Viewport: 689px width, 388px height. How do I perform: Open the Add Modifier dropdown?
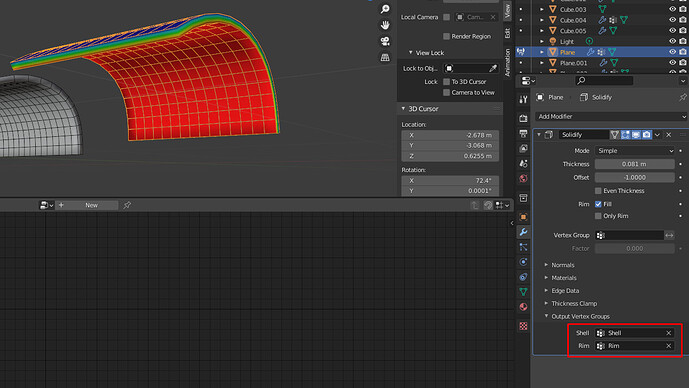(611, 116)
